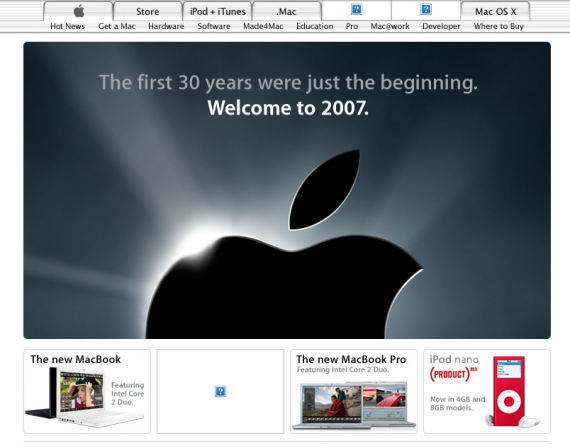Click 'Featuring Intel Core 2 Duo' MacBook text
570x448 pixels.
coord(128,393)
